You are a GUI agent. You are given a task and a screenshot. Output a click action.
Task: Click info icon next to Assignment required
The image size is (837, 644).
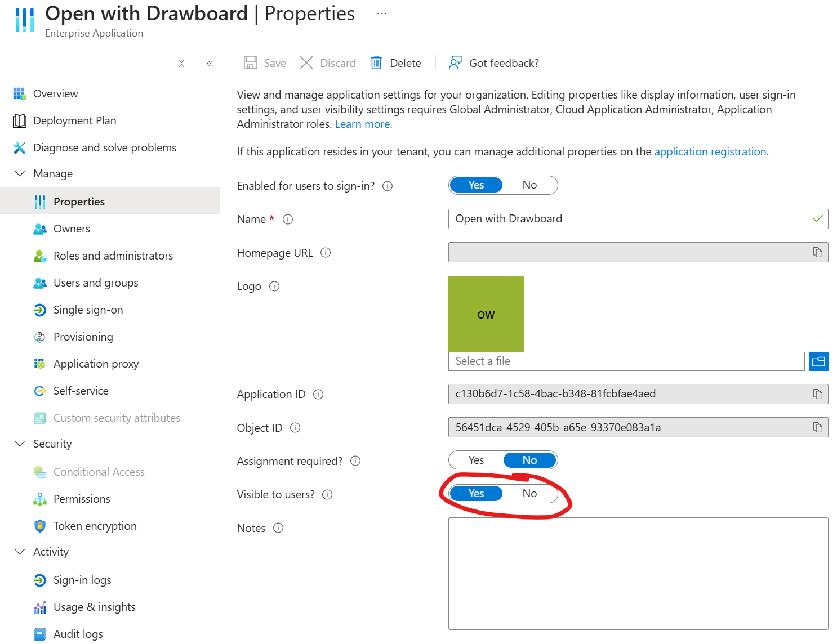pyautogui.click(x=355, y=461)
